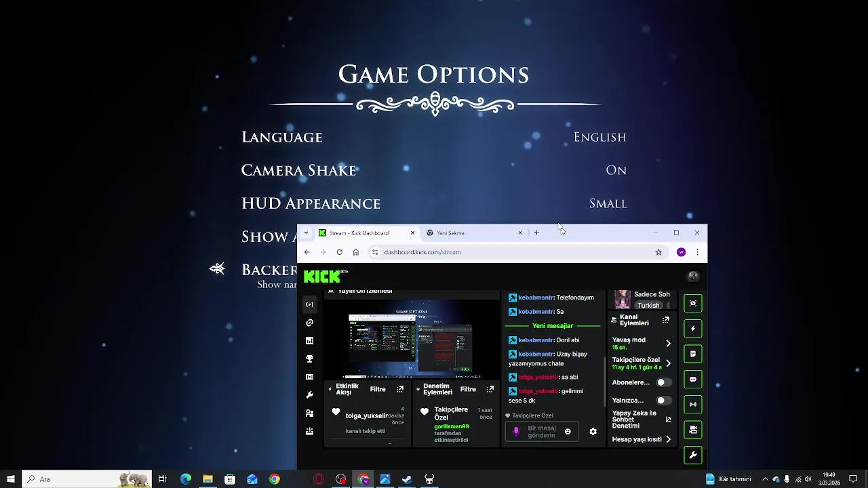Open the stream section in Kick sidebar
The image size is (868, 488).
coord(309,304)
